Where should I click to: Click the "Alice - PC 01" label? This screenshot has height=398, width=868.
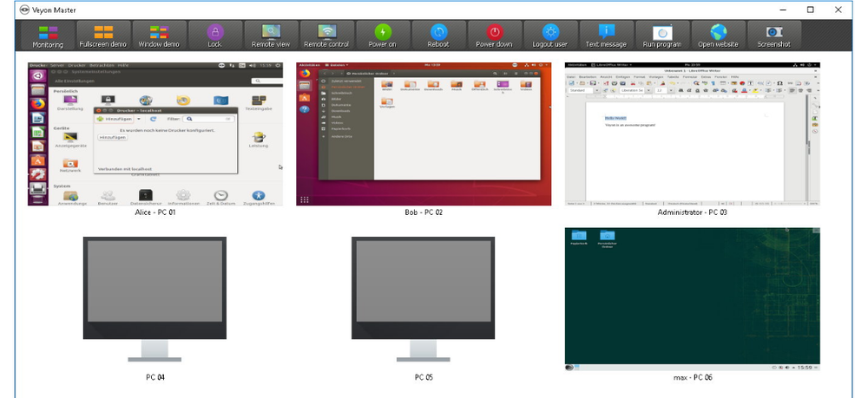(155, 212)
